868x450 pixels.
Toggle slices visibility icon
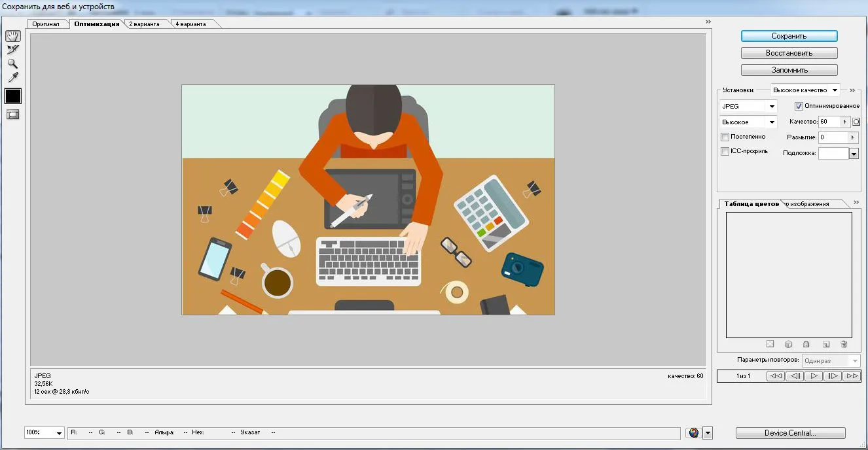click(13, 114)
